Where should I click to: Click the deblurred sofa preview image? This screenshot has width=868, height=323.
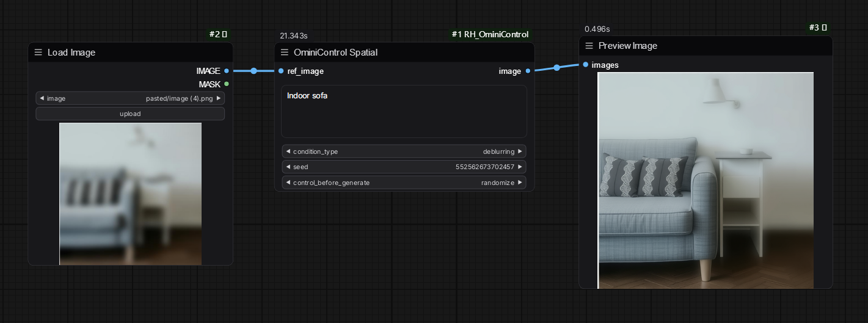click(x=706, y=180)
